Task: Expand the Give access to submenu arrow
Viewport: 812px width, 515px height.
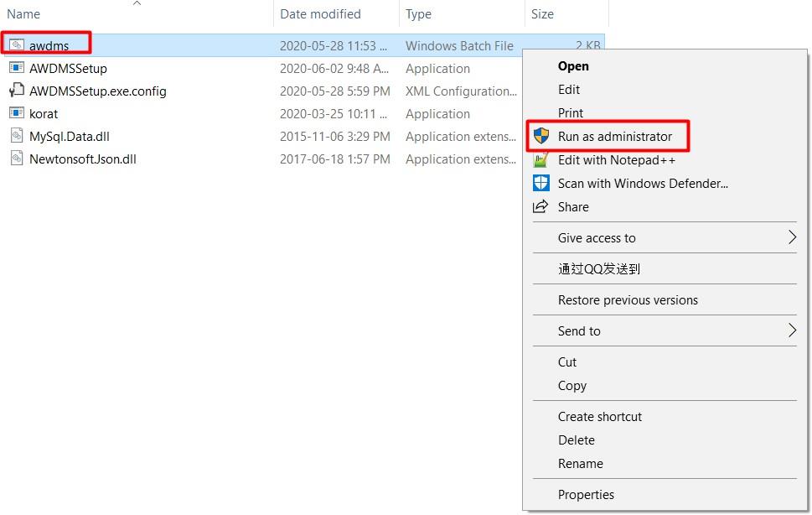Action: 792,237
